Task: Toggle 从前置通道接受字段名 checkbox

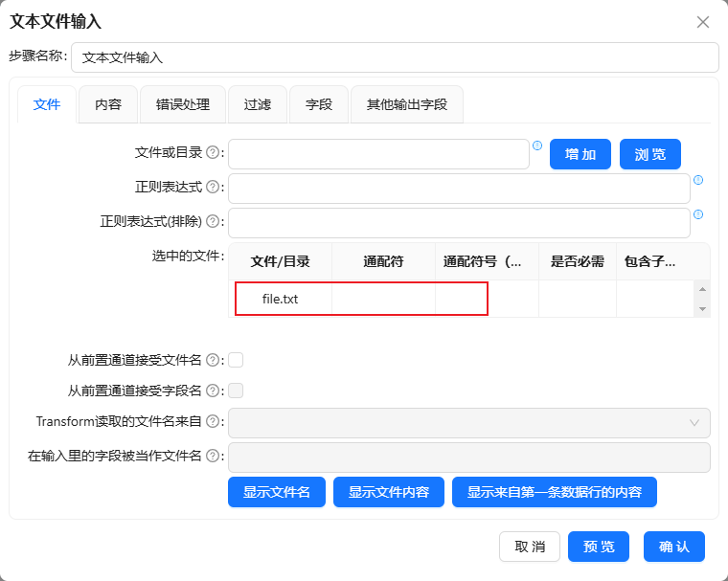Action: click(236, 391)
